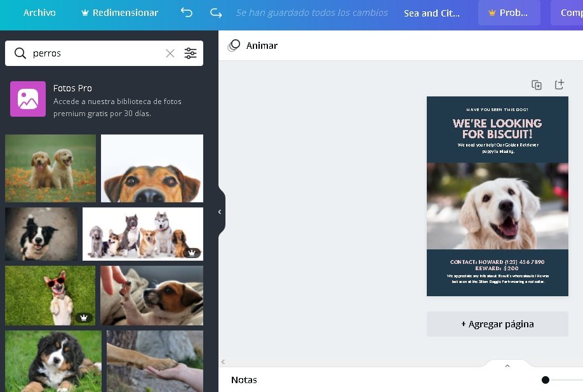Click the left chevron below the canvas

[x=223, y=362]
